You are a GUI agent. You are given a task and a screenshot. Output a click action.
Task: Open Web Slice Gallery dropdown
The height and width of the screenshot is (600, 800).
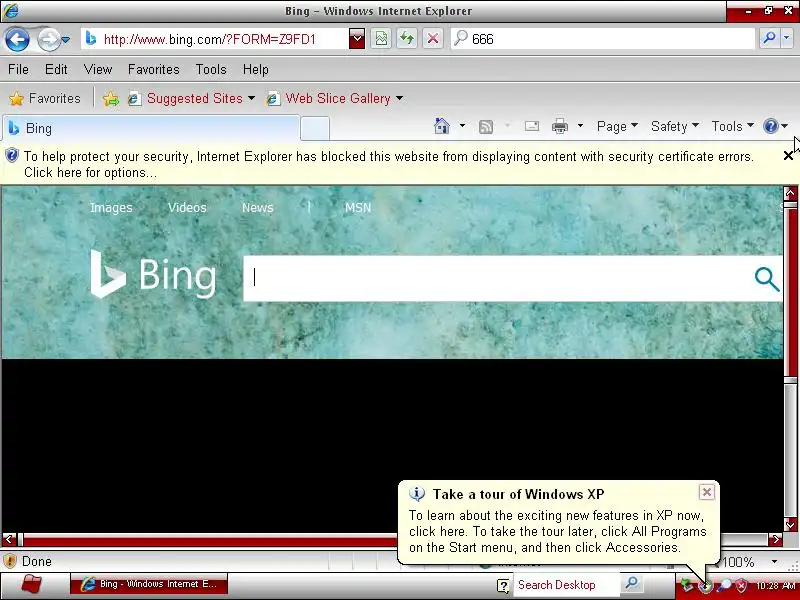click(335, 98)
